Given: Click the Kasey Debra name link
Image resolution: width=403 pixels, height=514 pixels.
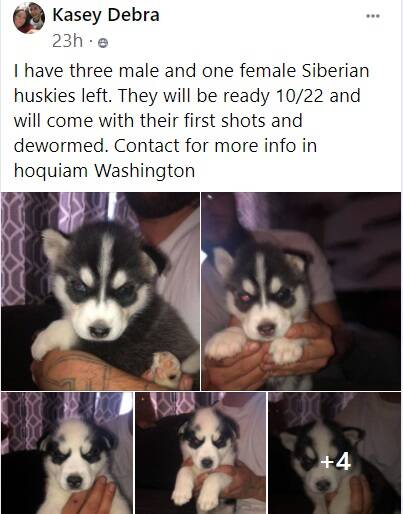Looking at the screenshot, I should (x=106, y=15).
